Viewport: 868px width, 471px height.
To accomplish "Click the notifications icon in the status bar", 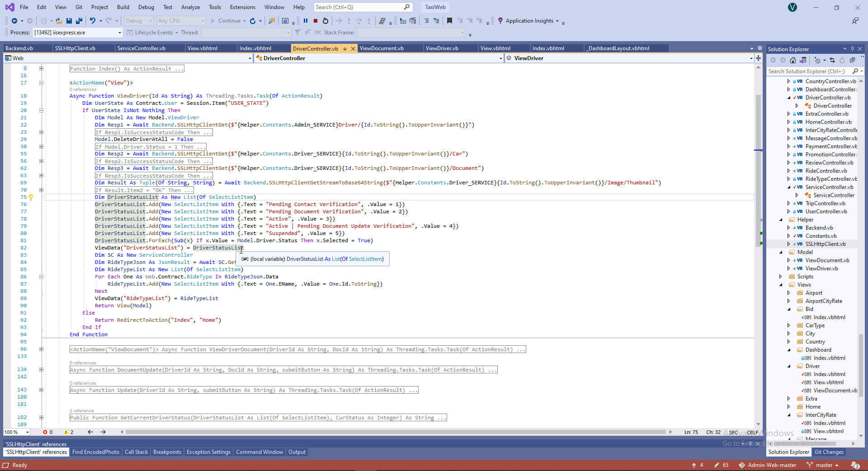I will (x=855, y=465).
